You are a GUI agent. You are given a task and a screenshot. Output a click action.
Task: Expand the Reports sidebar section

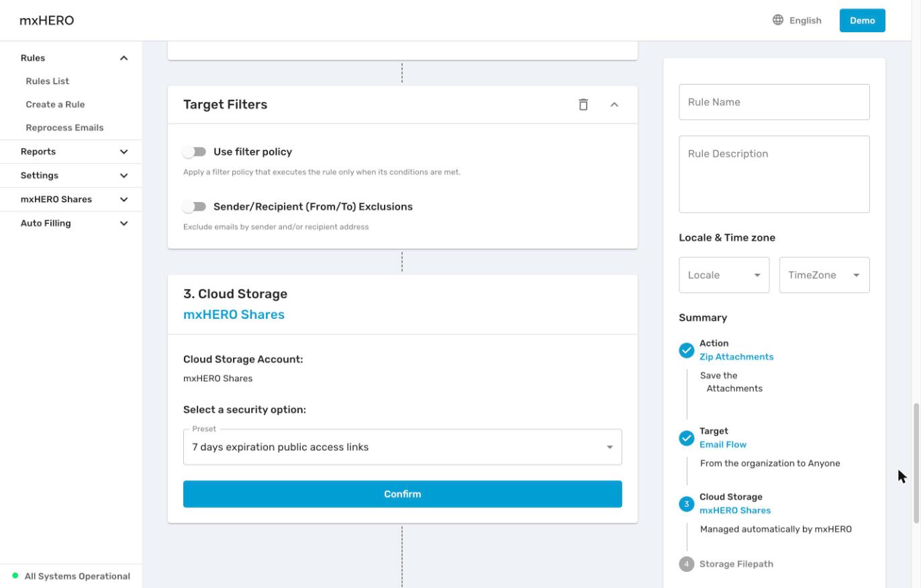(x=124, y=152)
